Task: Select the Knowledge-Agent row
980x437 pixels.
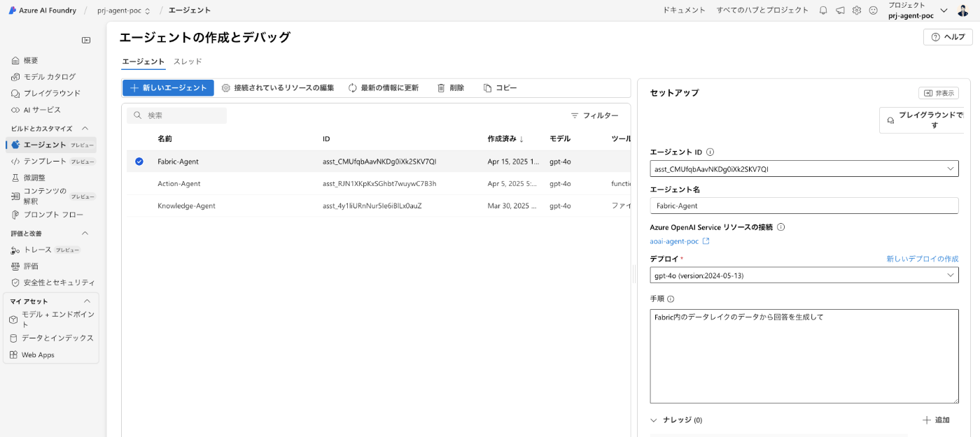Action: point(378,206)
